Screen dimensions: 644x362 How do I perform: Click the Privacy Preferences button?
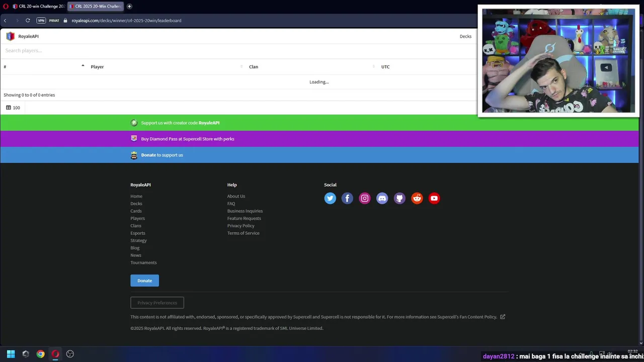[157, 303]
